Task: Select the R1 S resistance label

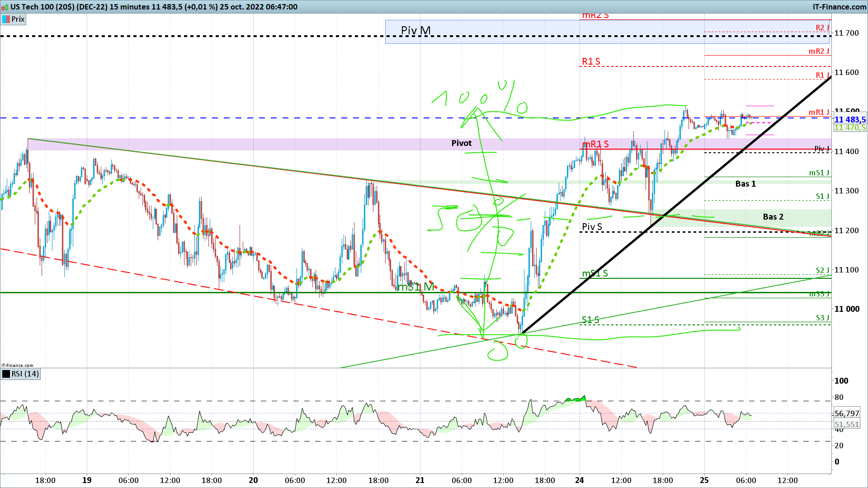Action: click(591, 61)
